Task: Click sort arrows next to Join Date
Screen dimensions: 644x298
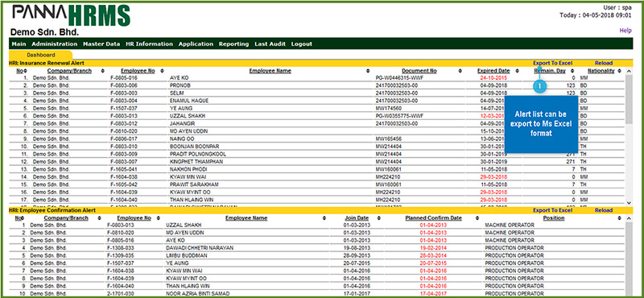Action: coord(378,217)
